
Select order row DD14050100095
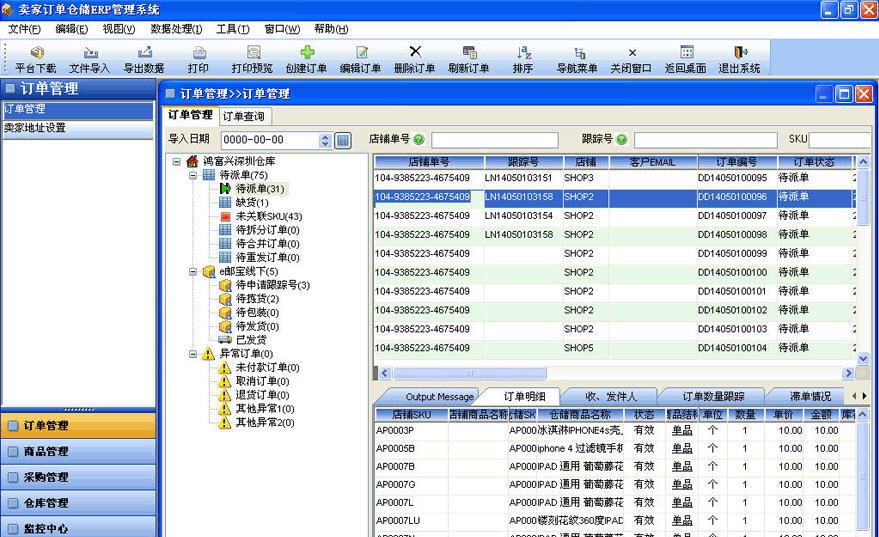click(614, 178)
